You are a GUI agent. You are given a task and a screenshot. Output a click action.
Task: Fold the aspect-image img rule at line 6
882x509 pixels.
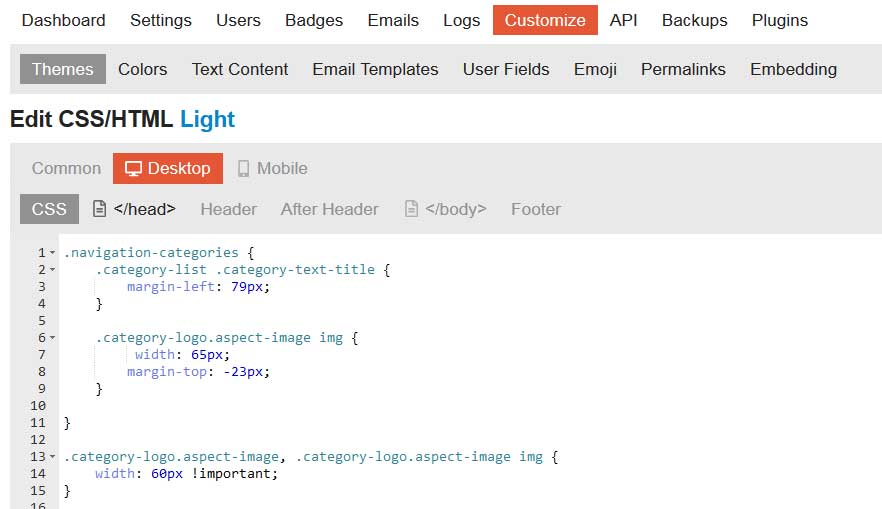pyautogui.click(x=52, y=338)
